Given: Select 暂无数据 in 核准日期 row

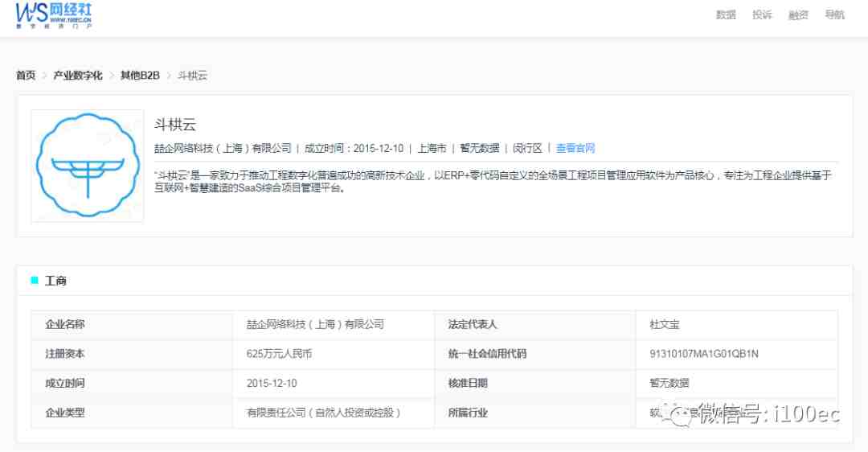Looking at the screenshot, I should pyautogui.click(x=669, y=384).
